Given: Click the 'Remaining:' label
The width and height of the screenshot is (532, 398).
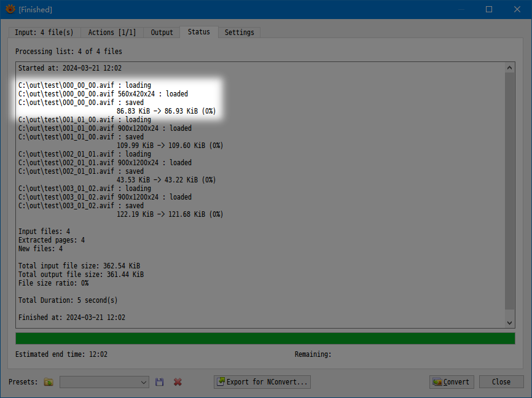Looking at the screenshot, I should [313, 354].
